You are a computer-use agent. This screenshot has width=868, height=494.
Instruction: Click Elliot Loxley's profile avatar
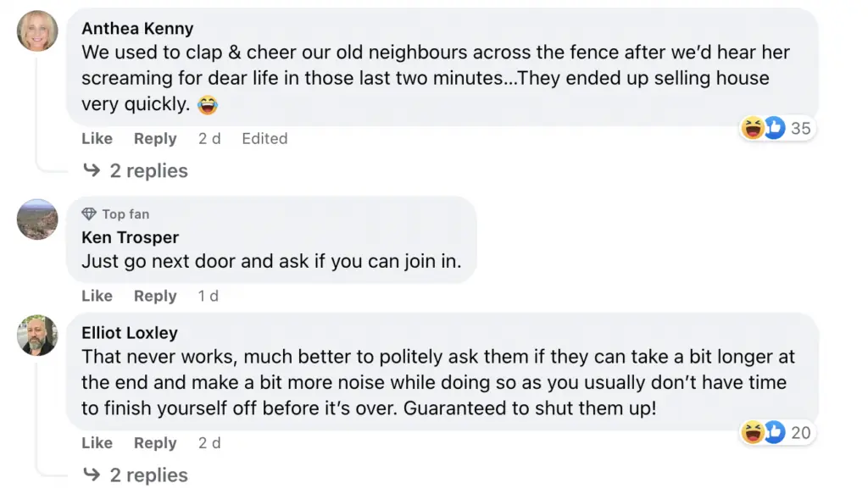(x=38, y=336)
